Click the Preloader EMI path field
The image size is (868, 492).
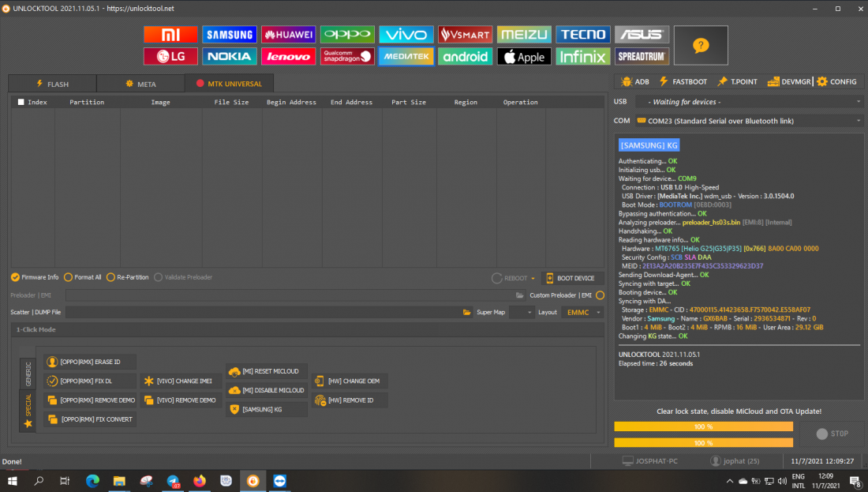point(290,295)
